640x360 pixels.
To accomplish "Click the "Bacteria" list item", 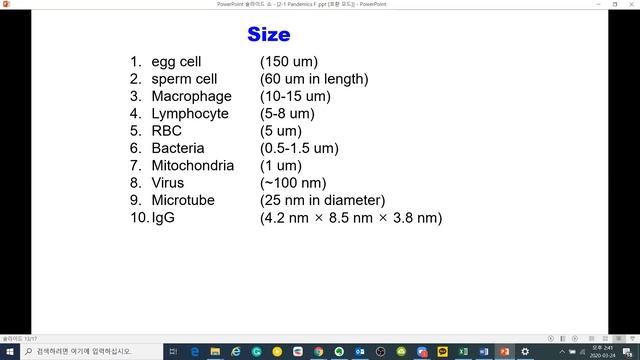I will [178, 148].
